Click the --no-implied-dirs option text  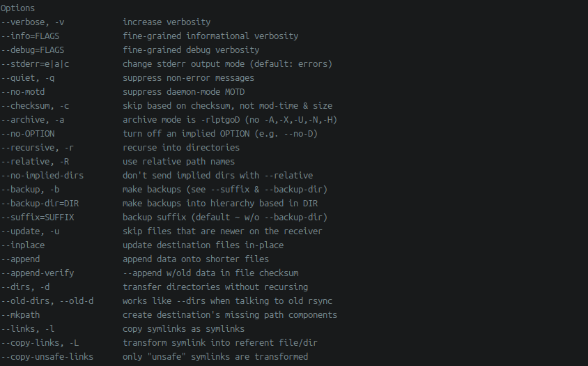(x=42, y=176)
